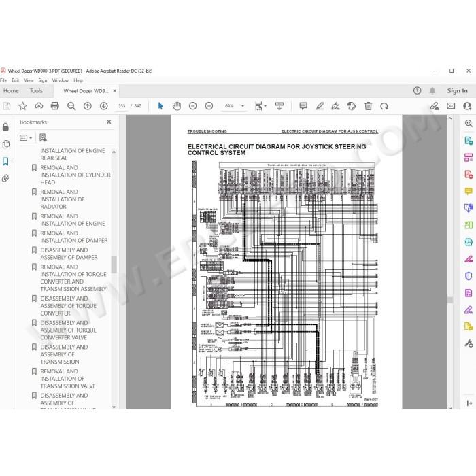Open page thumbnails panel
This screenshot has width=476, height=476.
[x=5, y=144]
